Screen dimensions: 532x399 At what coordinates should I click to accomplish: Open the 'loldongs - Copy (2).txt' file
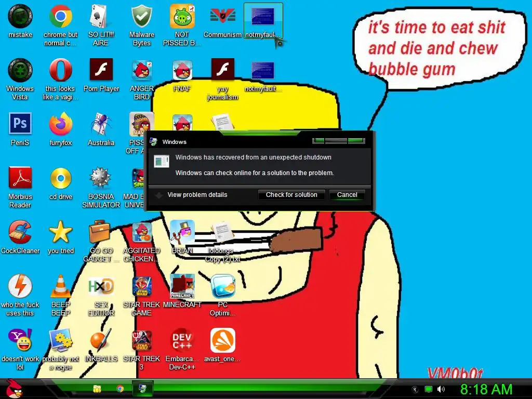click(x=222, y=241)
